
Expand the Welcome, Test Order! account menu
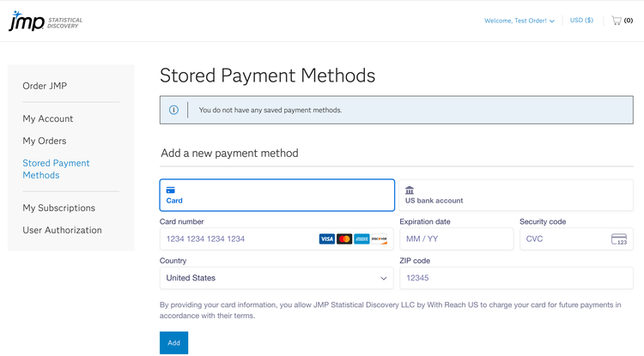tap(519, 21)
